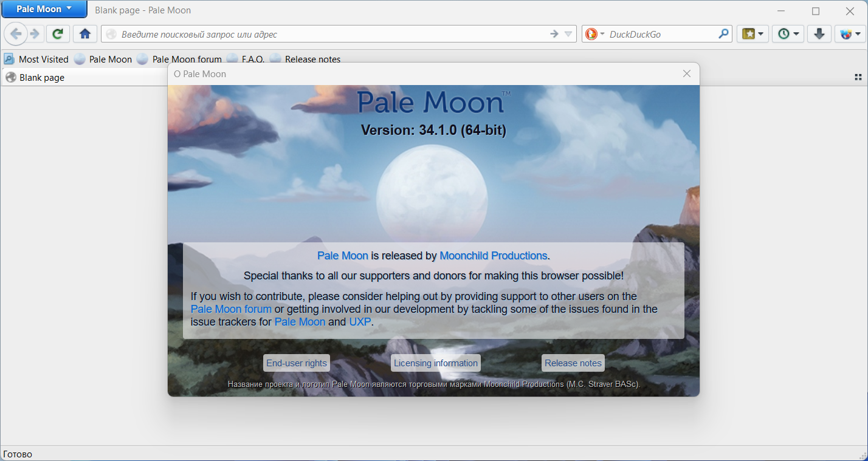Image resolution: width=868 pixels, height=461 pixels.
Task: Follow the Pale Moon issue tracker link
Action: 300,322
